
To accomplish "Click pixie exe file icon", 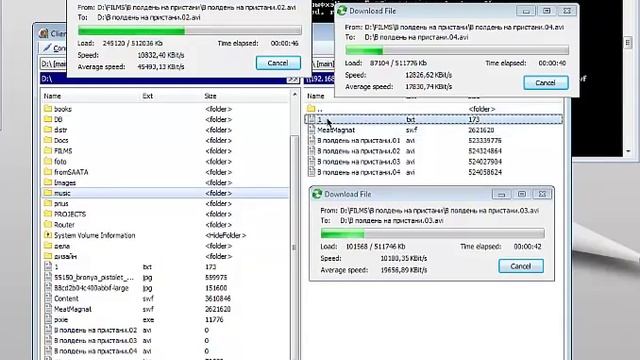I will tap(48, 320).
